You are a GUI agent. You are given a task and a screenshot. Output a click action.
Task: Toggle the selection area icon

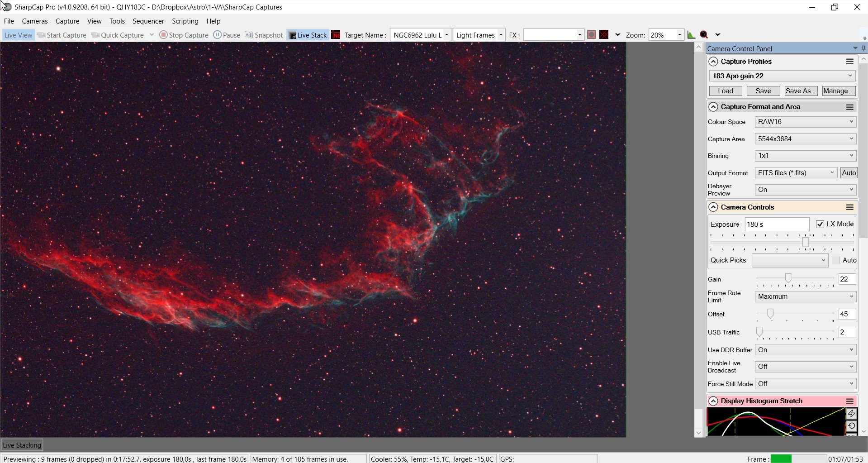(x=591, y=35)
